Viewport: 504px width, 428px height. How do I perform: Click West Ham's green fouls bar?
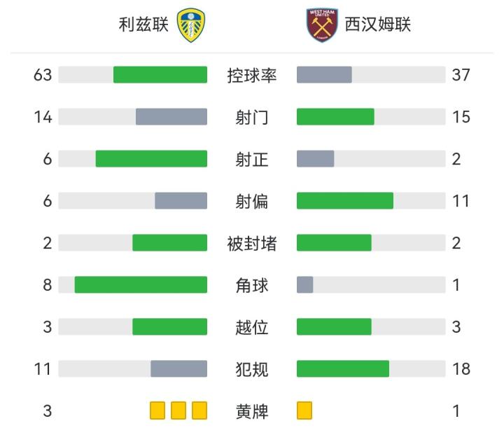tap(343, 368)
